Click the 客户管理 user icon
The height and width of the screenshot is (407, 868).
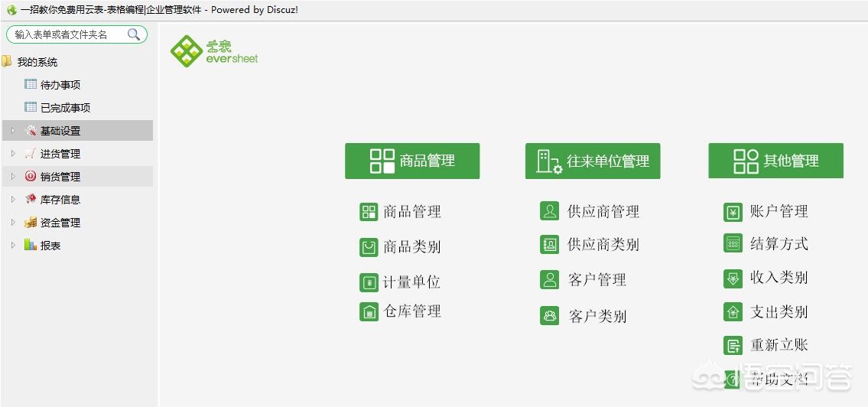550,280
